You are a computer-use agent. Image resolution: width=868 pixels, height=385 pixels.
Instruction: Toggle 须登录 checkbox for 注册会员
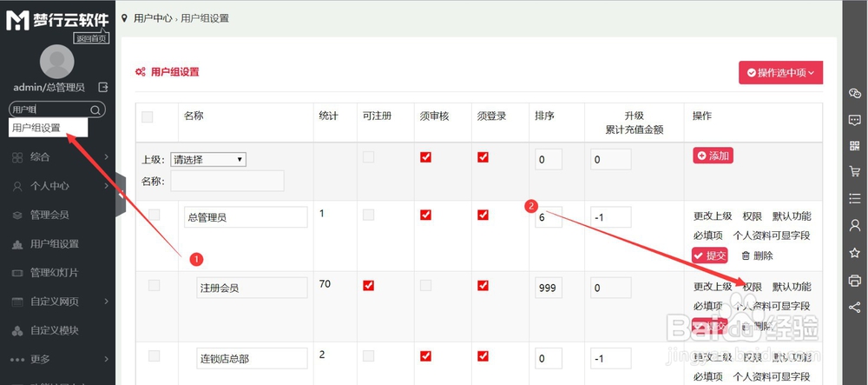tap(483, 285)
